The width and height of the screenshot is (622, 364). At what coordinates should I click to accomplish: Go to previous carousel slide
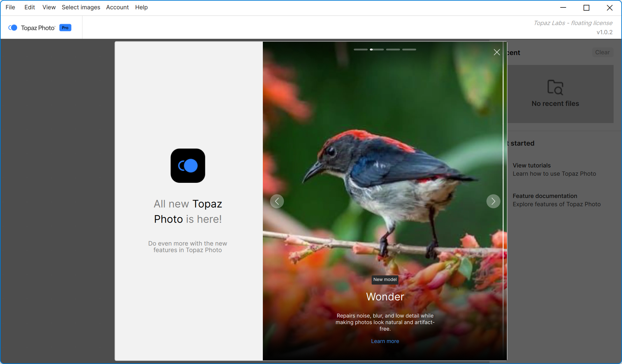(277, 201)
